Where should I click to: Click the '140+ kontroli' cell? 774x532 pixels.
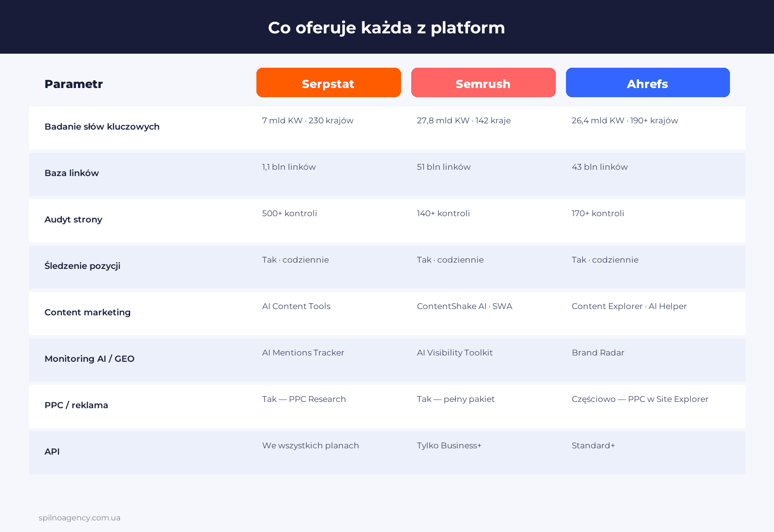(444, 213)
